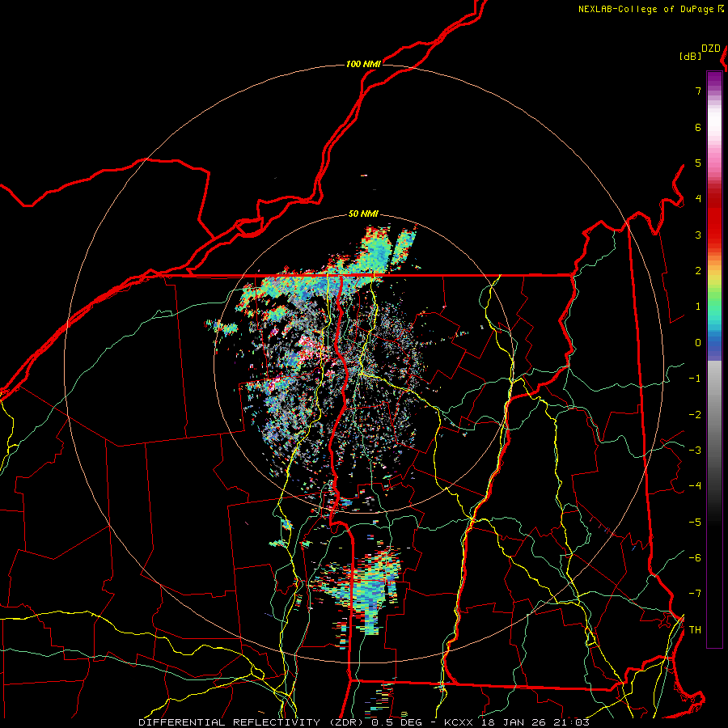Screen dimensions: 728x728
Task: Click the -4 value on the color scale
Action: (695, 486)
